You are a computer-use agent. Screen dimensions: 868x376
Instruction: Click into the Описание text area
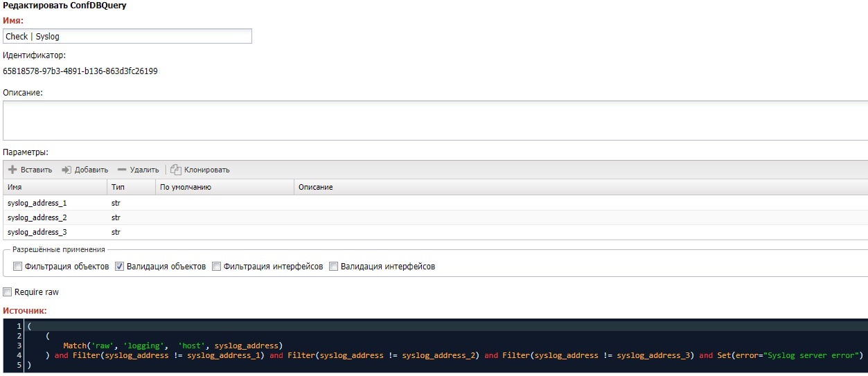[x=435, y=120]
